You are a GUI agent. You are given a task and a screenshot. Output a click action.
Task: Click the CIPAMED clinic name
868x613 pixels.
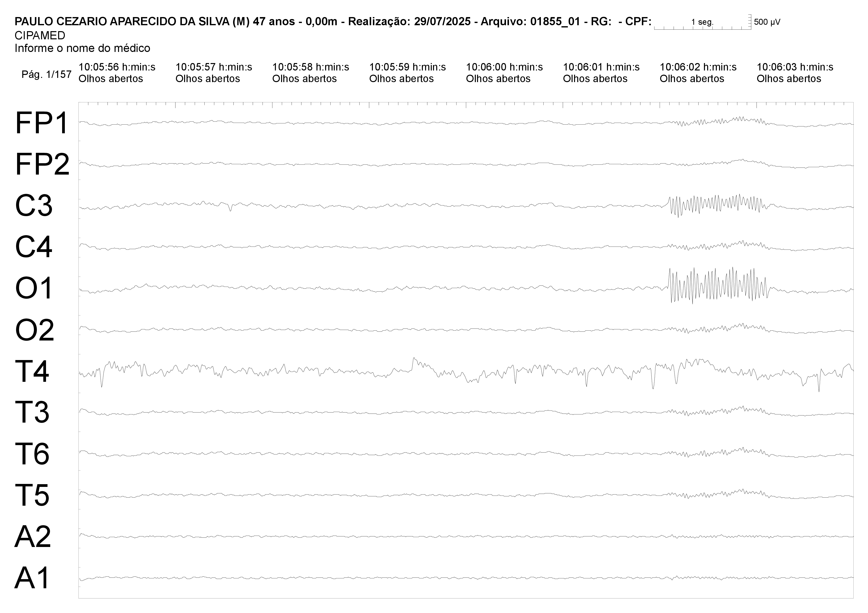(40, 36)
